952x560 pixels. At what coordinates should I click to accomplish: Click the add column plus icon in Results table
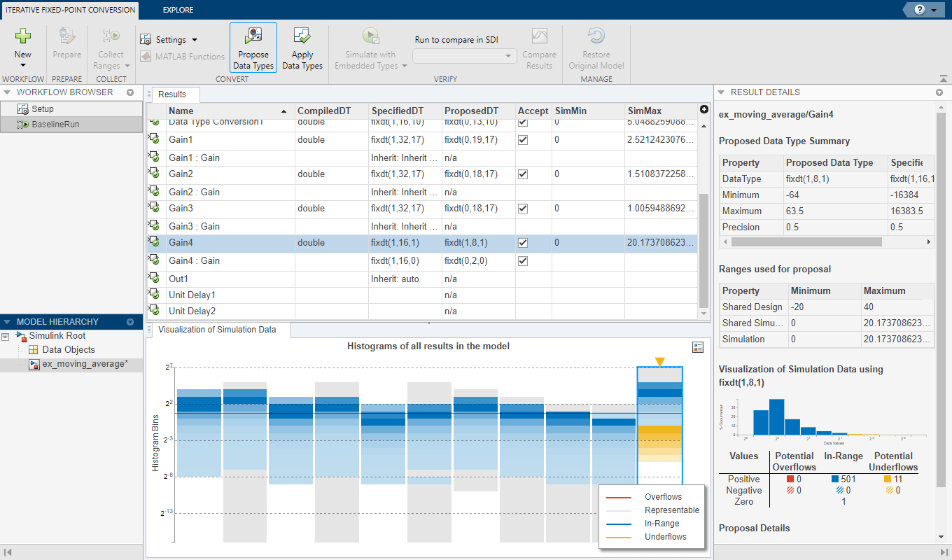coord(703,109)
